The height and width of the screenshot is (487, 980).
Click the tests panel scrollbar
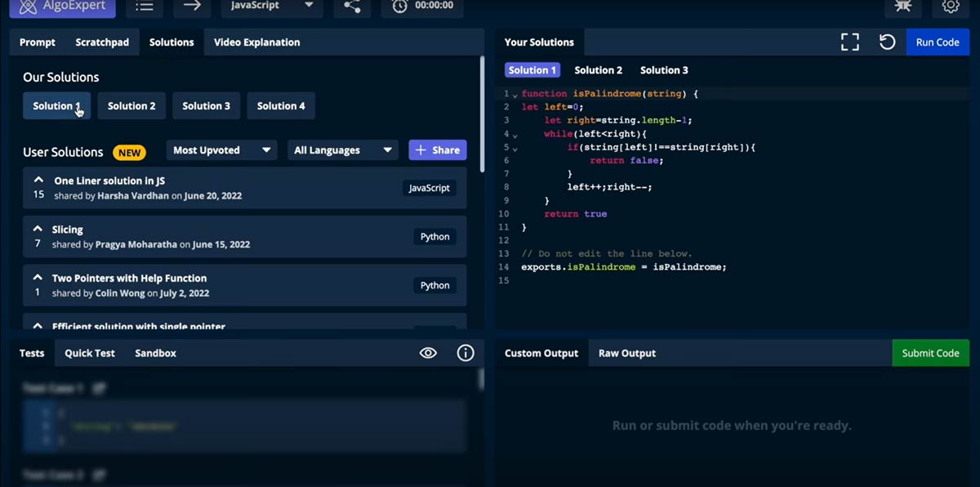(x=482, y=379)
